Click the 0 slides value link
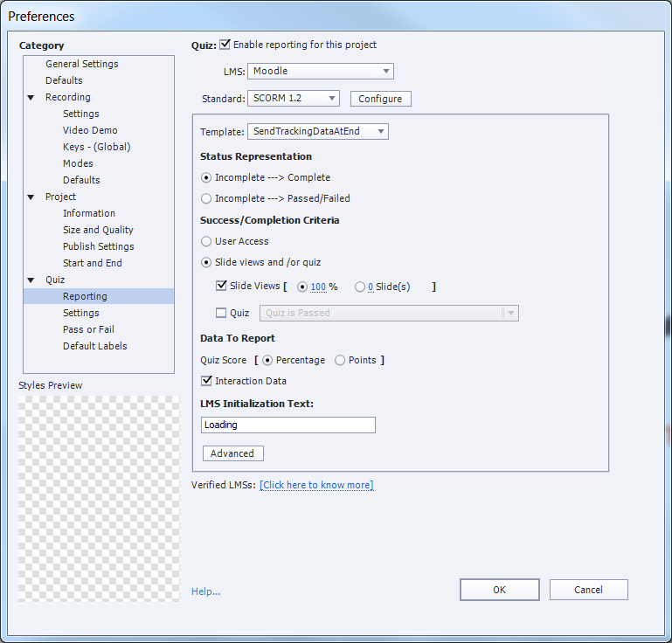The width and height of the screenshot is (672, 643). click(x=371, y=287)
